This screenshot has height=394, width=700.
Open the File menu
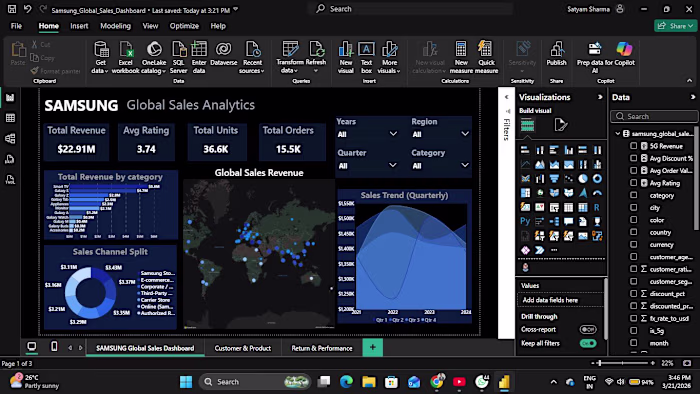16,26
